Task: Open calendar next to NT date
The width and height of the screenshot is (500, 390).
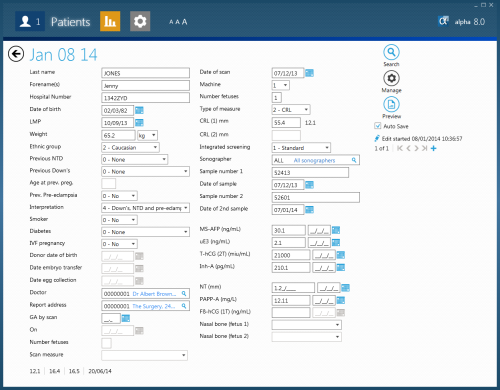Action: pos(346,288)
